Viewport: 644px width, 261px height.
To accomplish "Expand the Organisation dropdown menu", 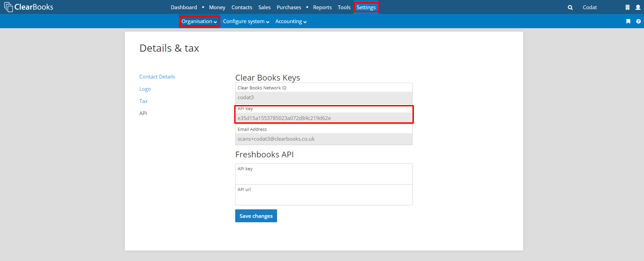I will (x=199, y=21).
